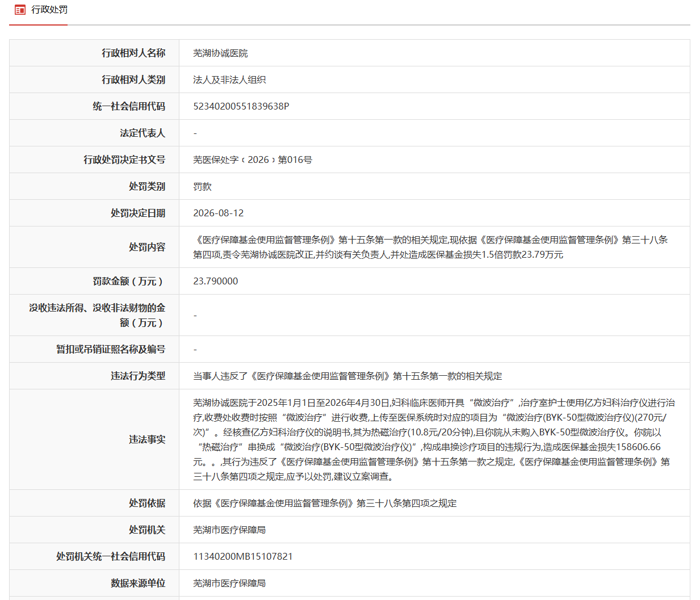The image size is (700, 600).
Task: Click the 违法事实 paragraph about 微波治疗
Action: (x=434, y=439)
